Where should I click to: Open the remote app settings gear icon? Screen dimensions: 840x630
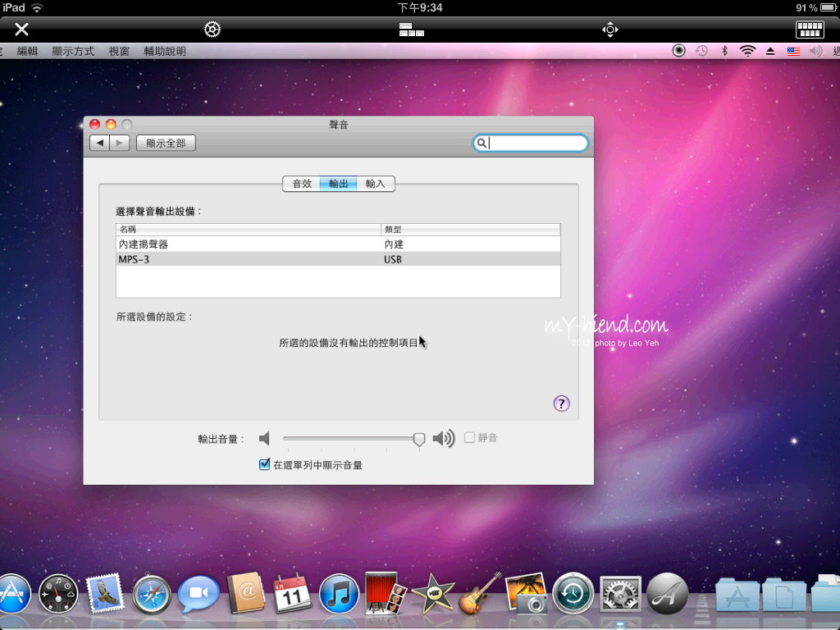coord(212,29)
